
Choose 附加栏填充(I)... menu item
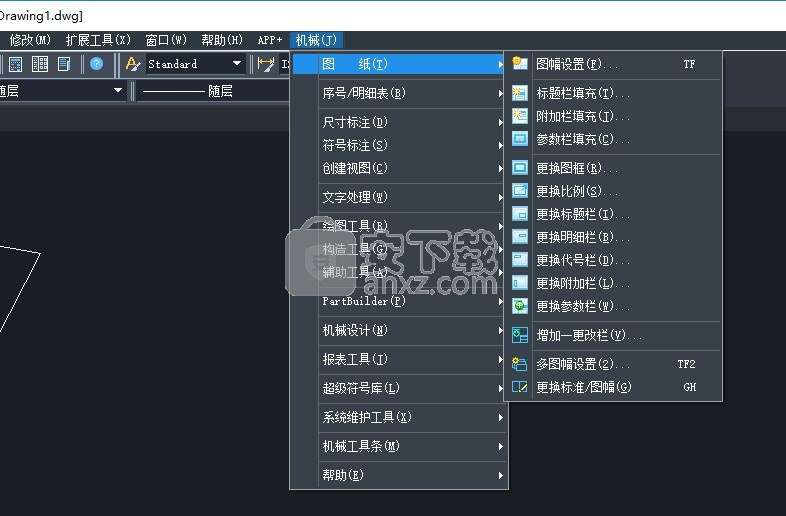click(613, 116)
